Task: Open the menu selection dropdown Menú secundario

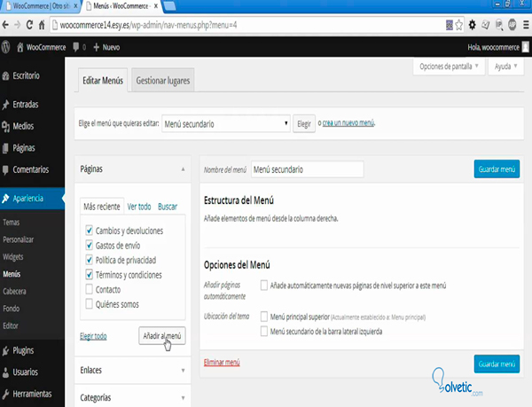Action: click(x=226, y=124)
